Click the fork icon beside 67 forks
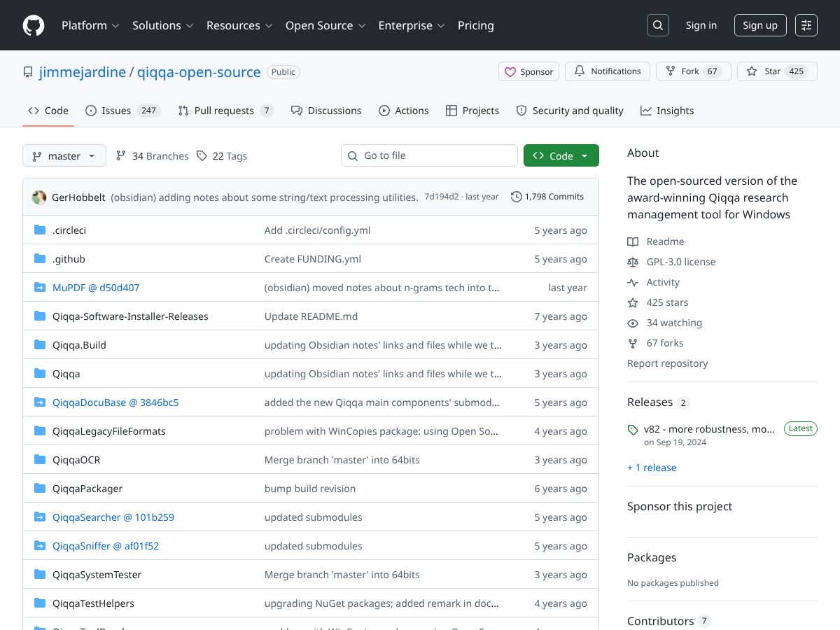This screenshot has width=840, height=630. (x=633, y=343)
